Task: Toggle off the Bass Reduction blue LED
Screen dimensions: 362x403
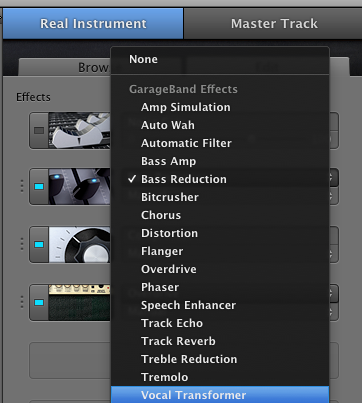Action: click(x=39, y=186)
